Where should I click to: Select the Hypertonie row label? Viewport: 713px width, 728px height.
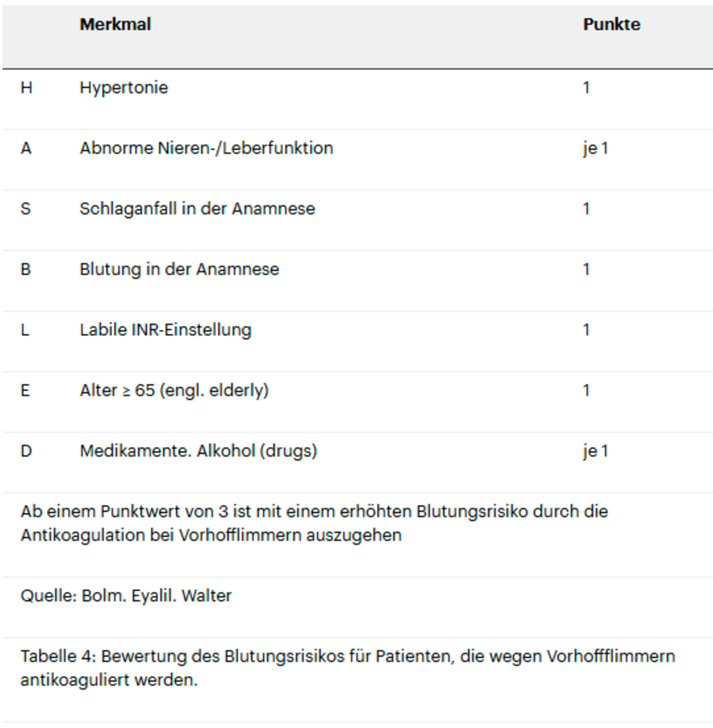[x=124, y=88]
